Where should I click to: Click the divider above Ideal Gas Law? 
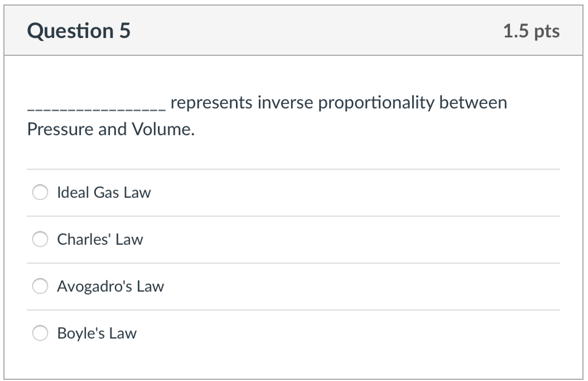click(294, 169)
